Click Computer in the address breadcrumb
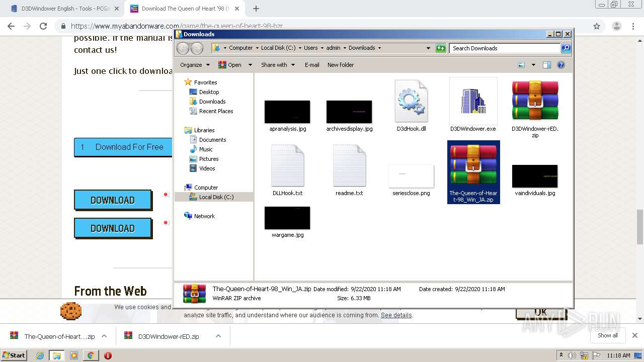 click(241, 48)
